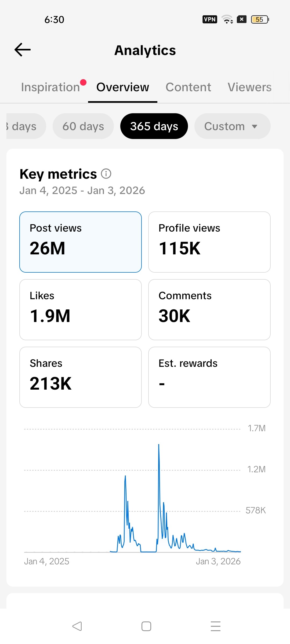Tap the battery indicator icon

pyautogui.click(x=260, y=19)
